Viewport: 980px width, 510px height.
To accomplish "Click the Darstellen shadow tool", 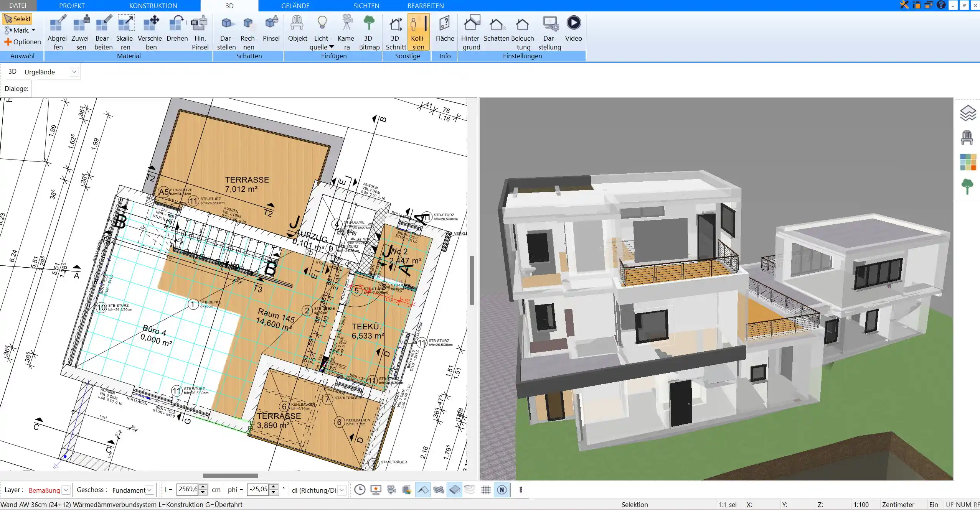I will click(x=226, y=32).
